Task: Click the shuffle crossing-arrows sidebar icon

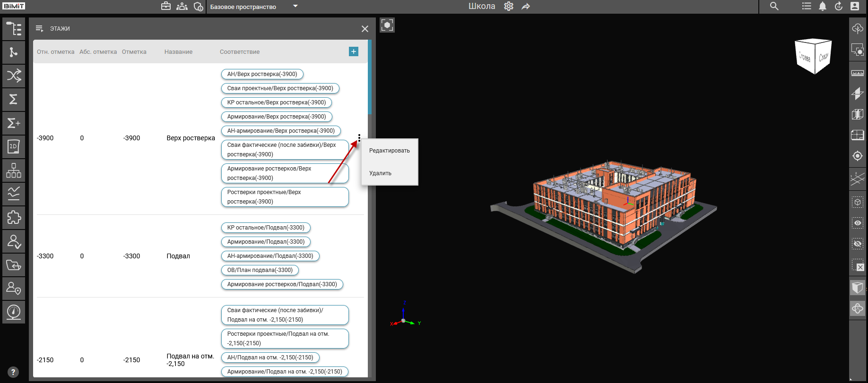Action: click(x=14, y=76)
